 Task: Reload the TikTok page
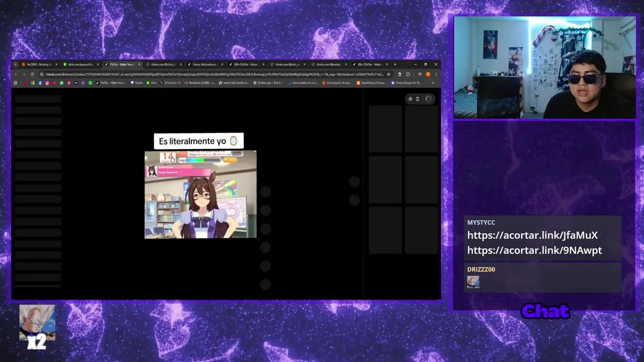[32, 74]
